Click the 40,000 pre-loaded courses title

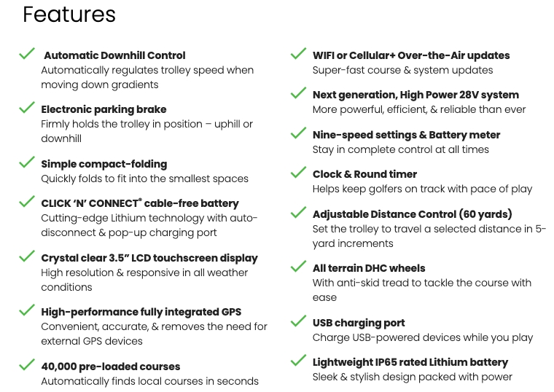(111, 366)
